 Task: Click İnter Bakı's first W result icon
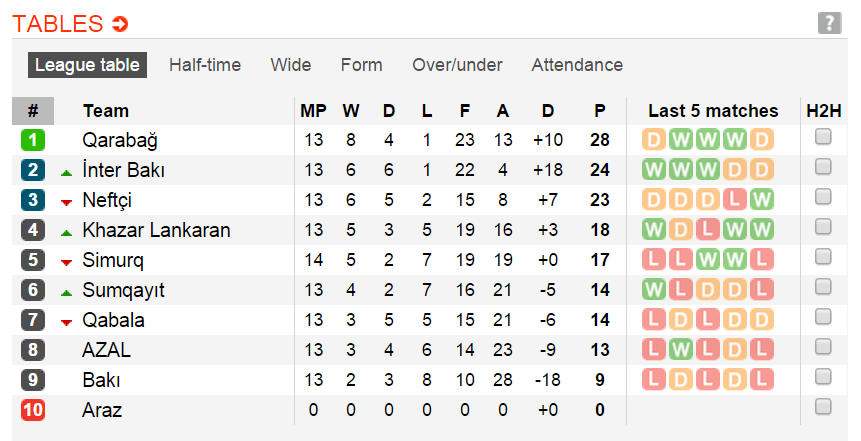[655, 170]
